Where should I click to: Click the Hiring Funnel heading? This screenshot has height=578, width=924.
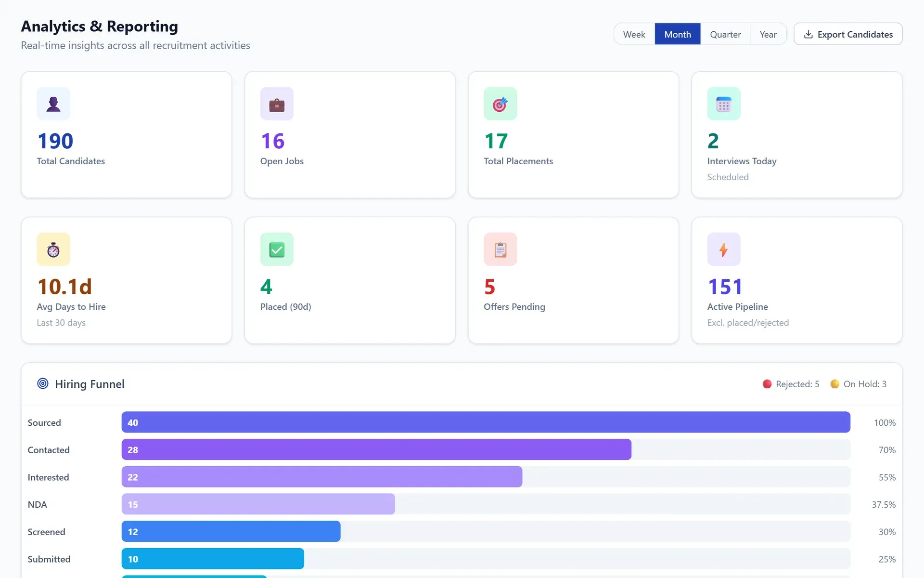coord(90,384)
